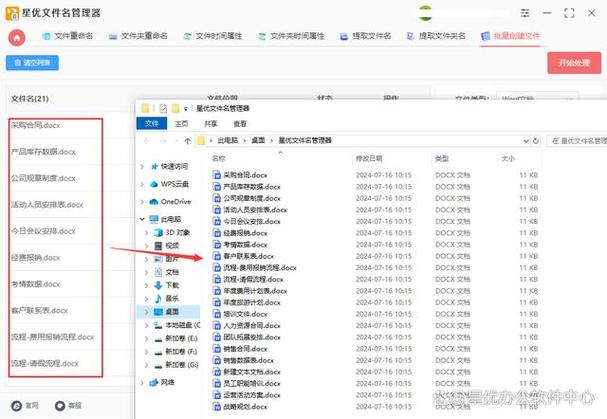Expand the 网络 tree node chevron
The width and height of the screenshot is (607, 419).
pyautogui.click(x=142, y=383)
